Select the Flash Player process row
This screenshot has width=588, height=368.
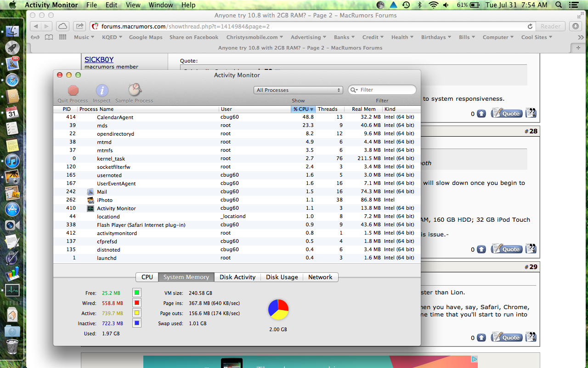tap(237, 225)
